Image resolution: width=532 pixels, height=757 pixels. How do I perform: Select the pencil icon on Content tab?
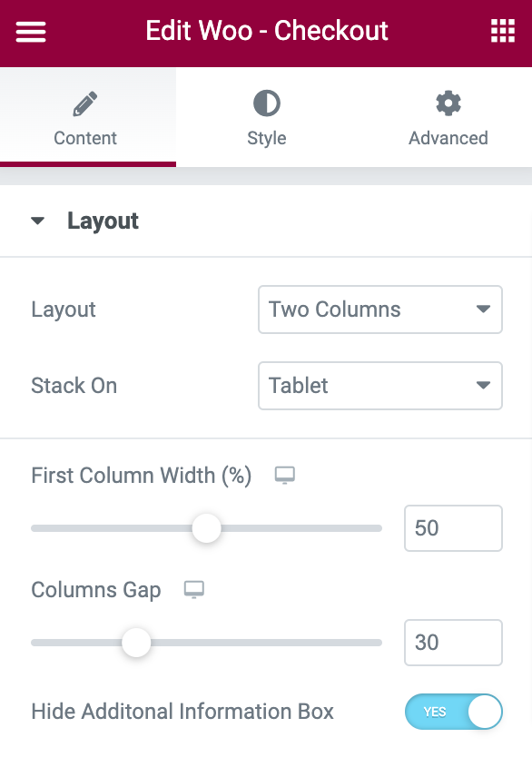point(85,103)
